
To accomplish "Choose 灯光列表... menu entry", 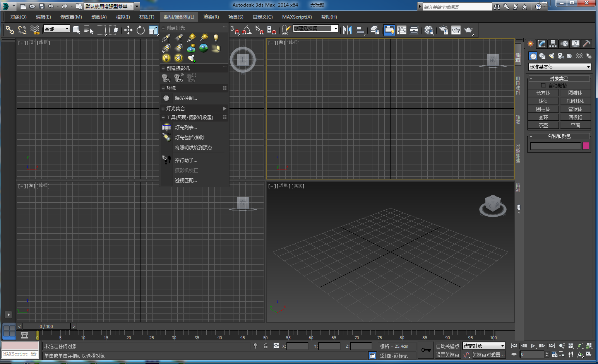I will (186, 128).
